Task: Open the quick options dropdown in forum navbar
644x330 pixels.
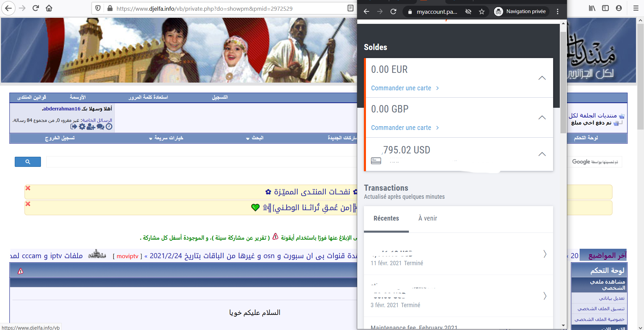Action: point(166,138)
